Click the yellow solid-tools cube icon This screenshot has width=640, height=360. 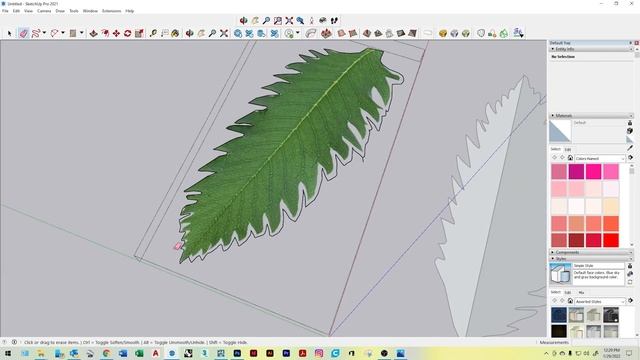443,33
